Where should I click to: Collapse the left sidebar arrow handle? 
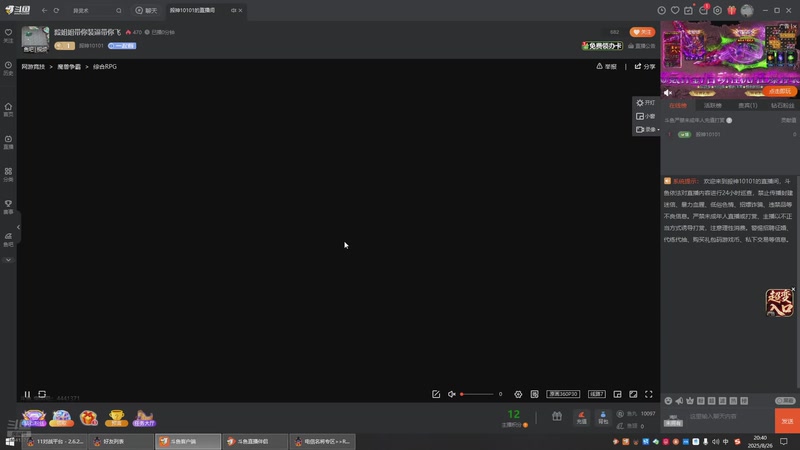(x=18, y=227)
